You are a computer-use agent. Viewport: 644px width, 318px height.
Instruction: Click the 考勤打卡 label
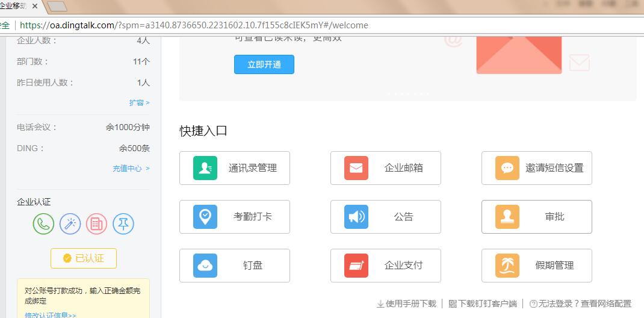pos(253,217)
